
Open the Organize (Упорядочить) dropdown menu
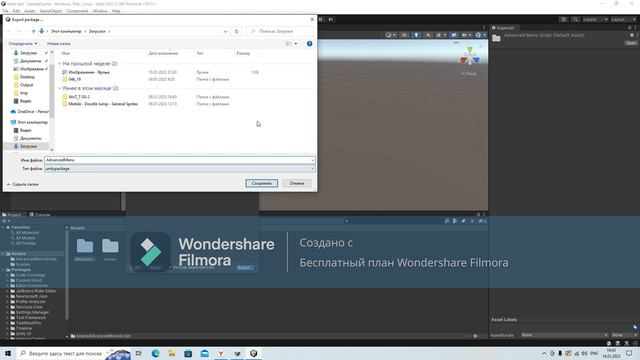(x=23, y=43)
